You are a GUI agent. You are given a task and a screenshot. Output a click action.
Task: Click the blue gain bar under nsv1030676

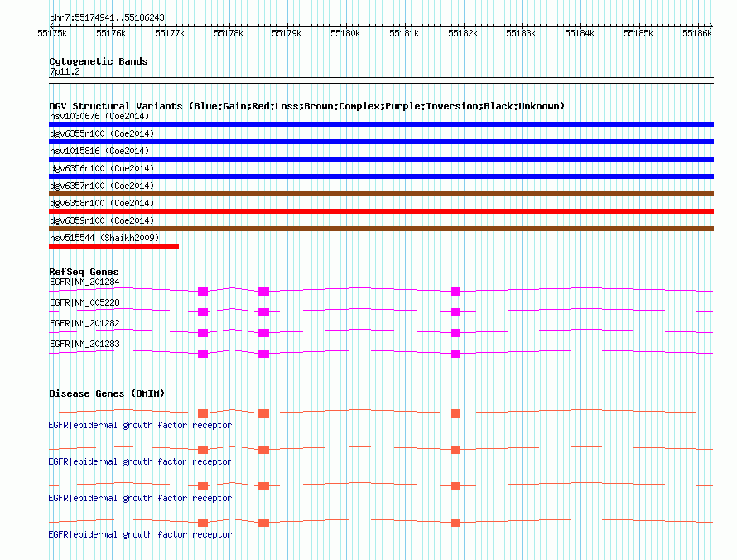(x=381, y=124)
